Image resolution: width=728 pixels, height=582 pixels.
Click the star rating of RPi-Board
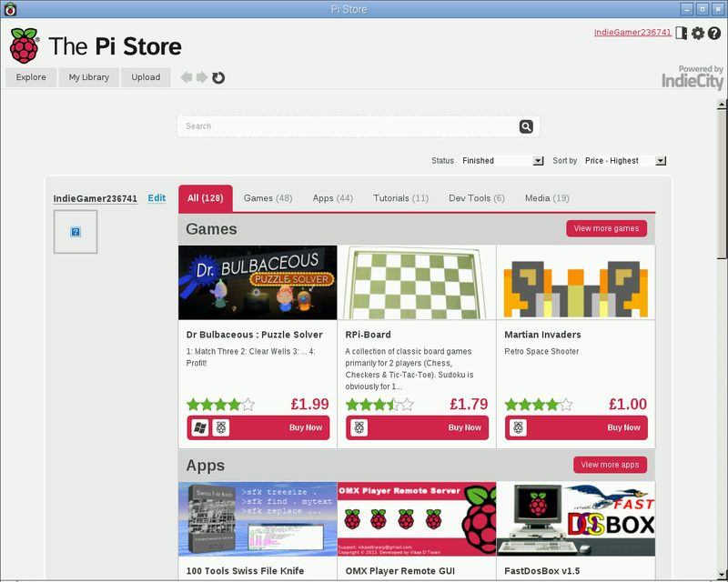pos(379,405)
